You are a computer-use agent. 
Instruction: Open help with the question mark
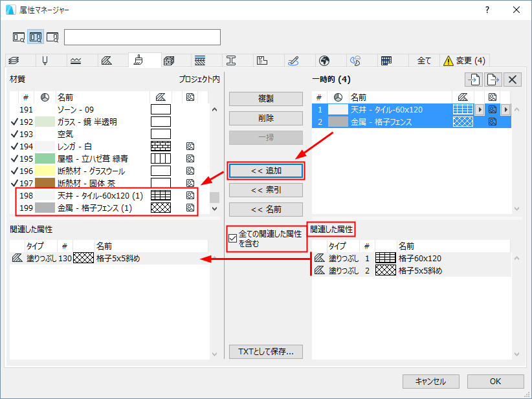coord(487,10)
